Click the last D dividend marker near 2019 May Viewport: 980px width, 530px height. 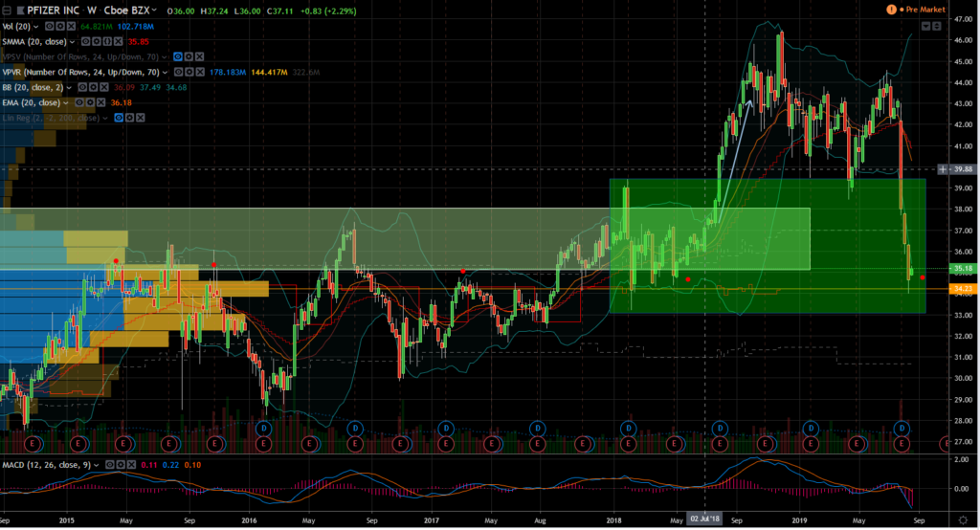(x=902, y=429)
